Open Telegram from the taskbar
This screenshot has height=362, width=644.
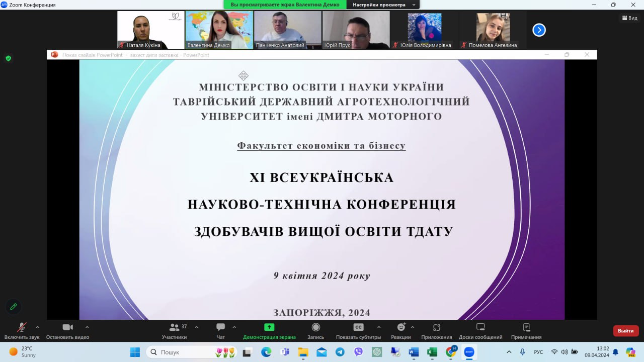point(340,352)
